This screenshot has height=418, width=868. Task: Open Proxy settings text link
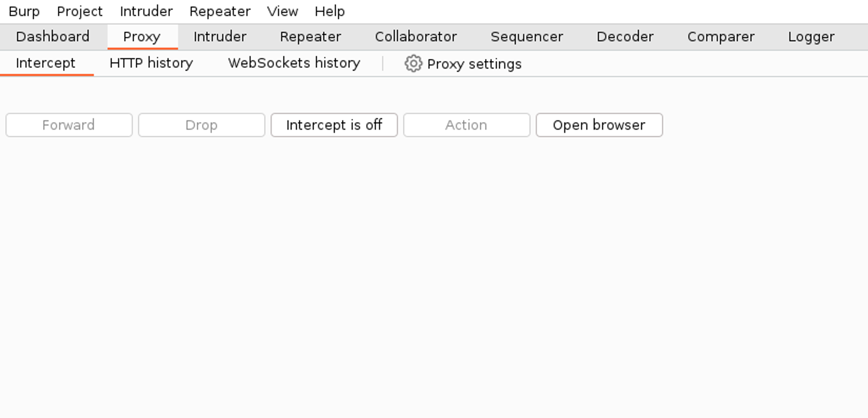tap(474, 64)
